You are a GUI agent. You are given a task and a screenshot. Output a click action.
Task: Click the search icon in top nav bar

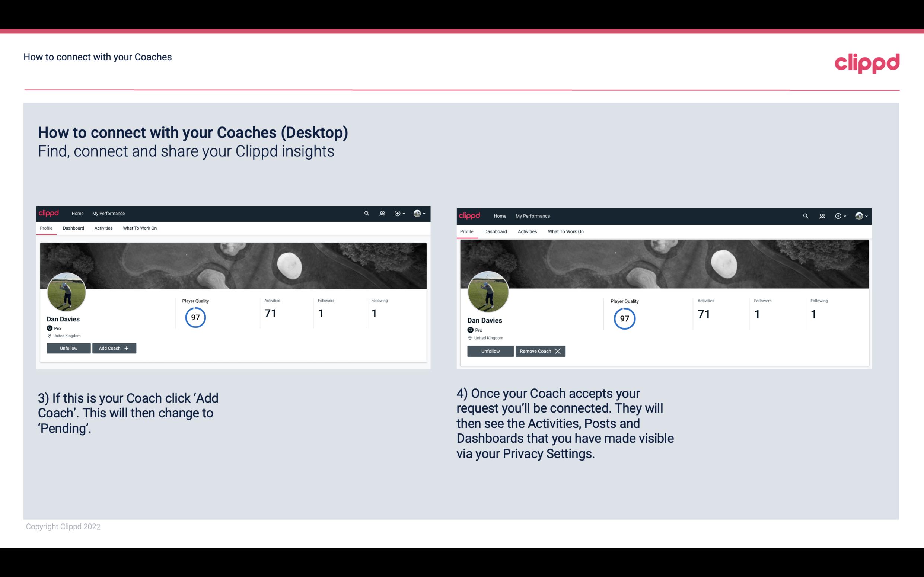pos(366,213)
